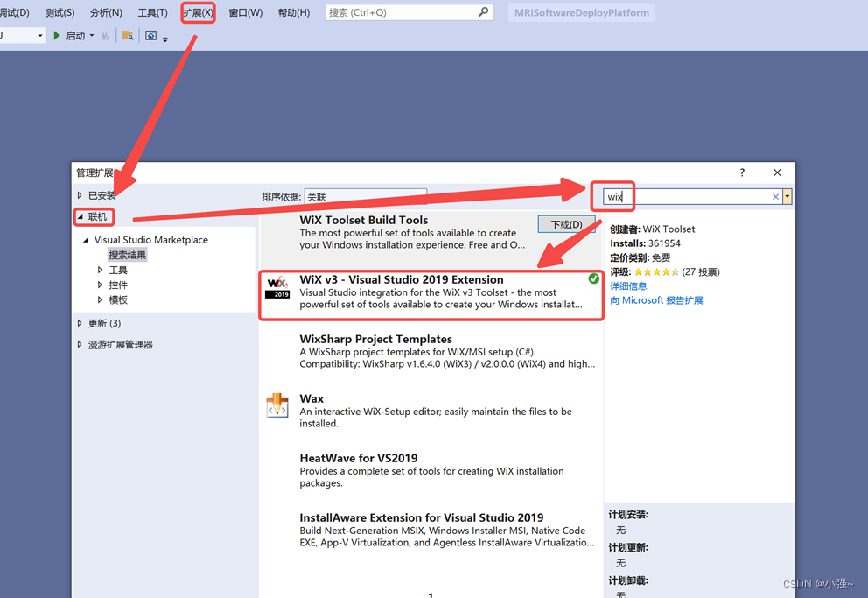The height and width of the screenshot is (598, 868).
Task: Expand the 模板 tree node
Action: (x=101, y=299)
